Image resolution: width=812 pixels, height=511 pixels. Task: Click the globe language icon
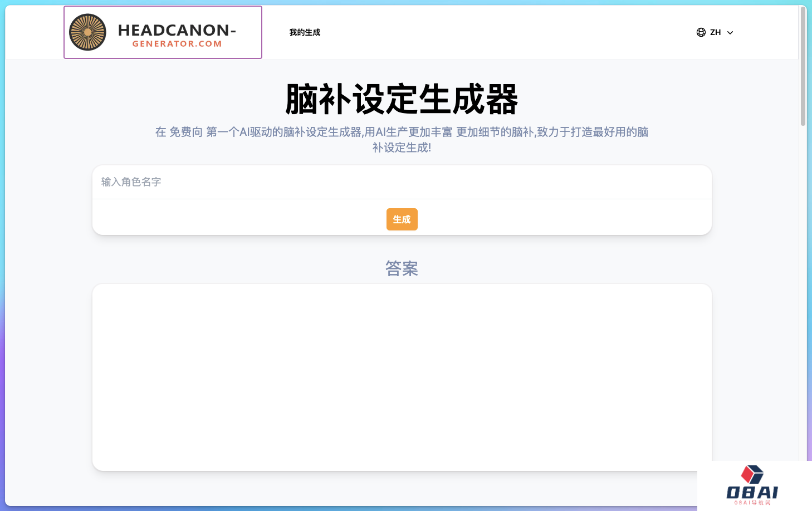tap(701, 32)
